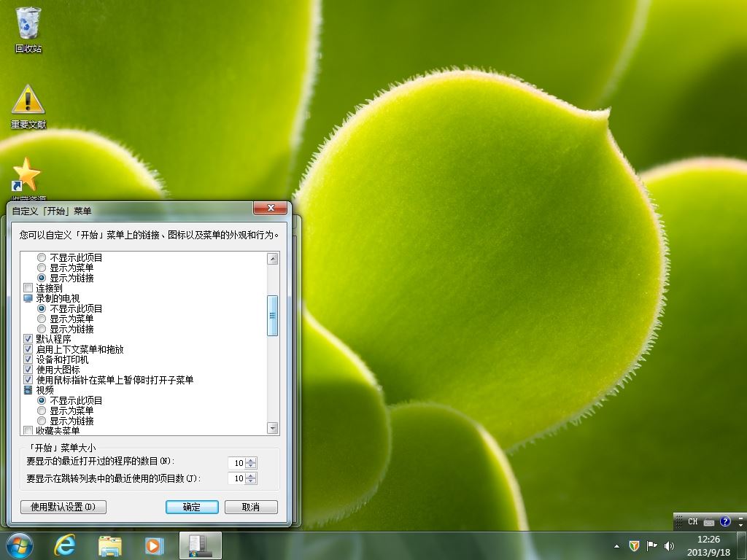Uncheck the 默认程序 checkbox
Screen dimensions: 747x560
[28, 339]
